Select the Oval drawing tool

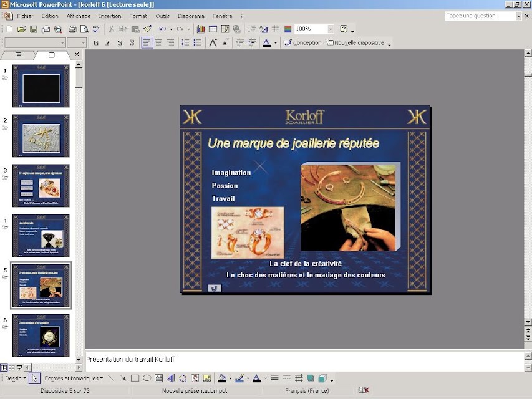click(147, 378)
